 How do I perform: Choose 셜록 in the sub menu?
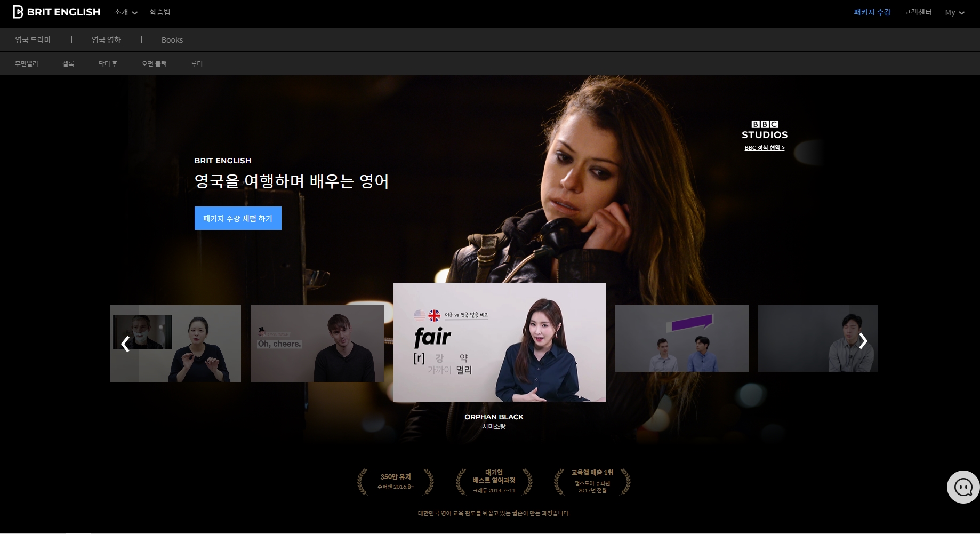tap(68, 63)
